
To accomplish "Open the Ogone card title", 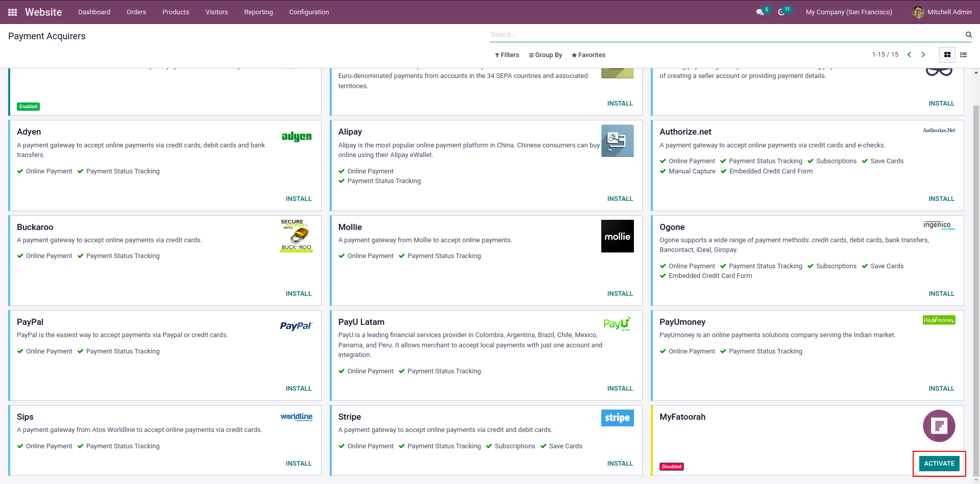I will tap(672, 227).
